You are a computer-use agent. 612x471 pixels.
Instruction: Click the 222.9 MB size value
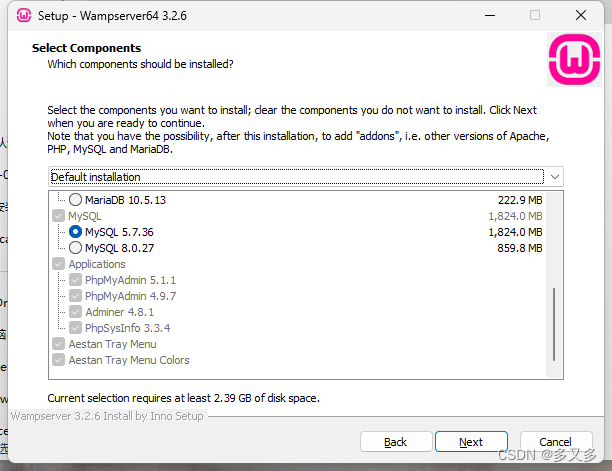click(x=520, y=200)
